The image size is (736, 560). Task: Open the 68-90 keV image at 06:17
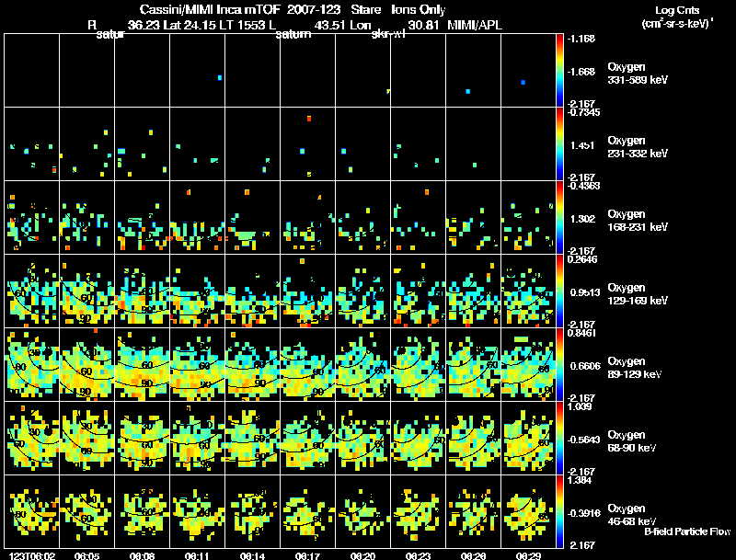[307, 438]
